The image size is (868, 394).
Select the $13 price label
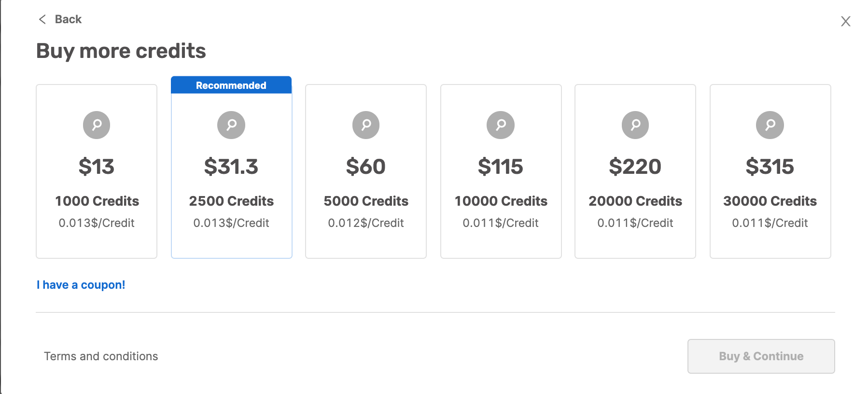[x=97, y=167]
